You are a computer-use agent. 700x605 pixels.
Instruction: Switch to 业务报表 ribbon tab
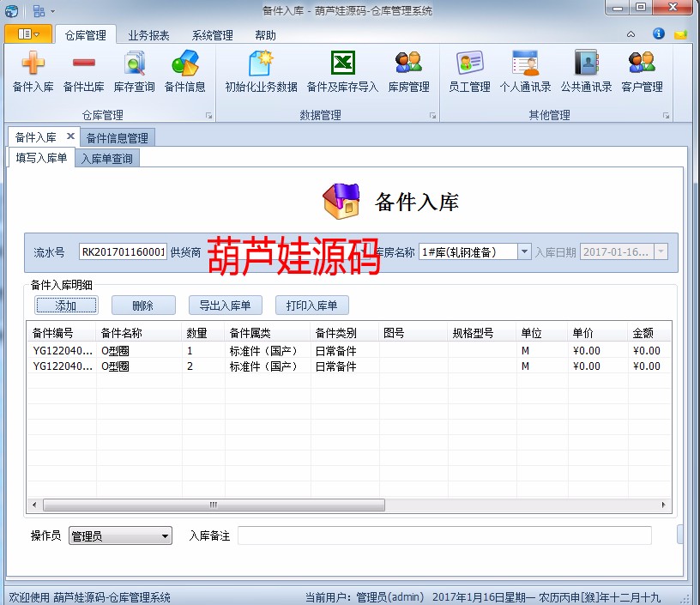pyautogui.click(x=148, y=35)
